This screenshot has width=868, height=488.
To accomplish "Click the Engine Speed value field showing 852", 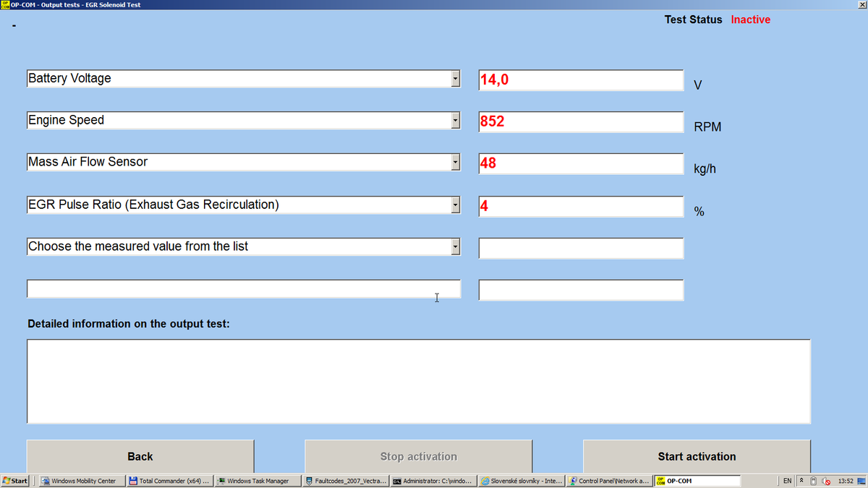I will click(580, 121).
